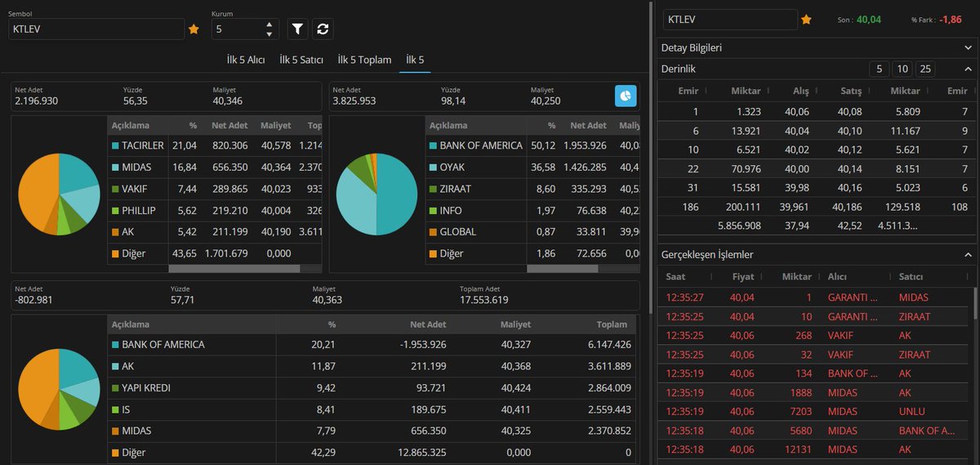Select the MIDAS row in buyers table
This screenshot has width=980, height=465.
point(215,167)
